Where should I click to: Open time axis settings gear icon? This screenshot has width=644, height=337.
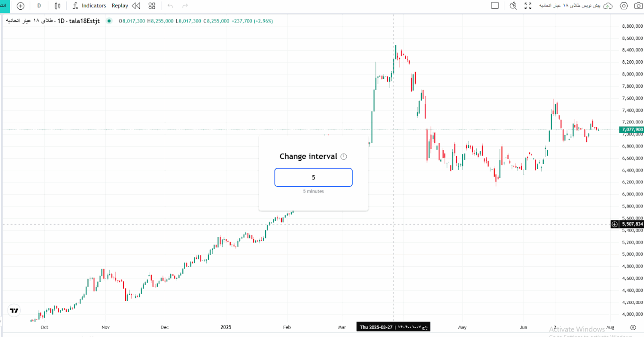click(633, 327)
